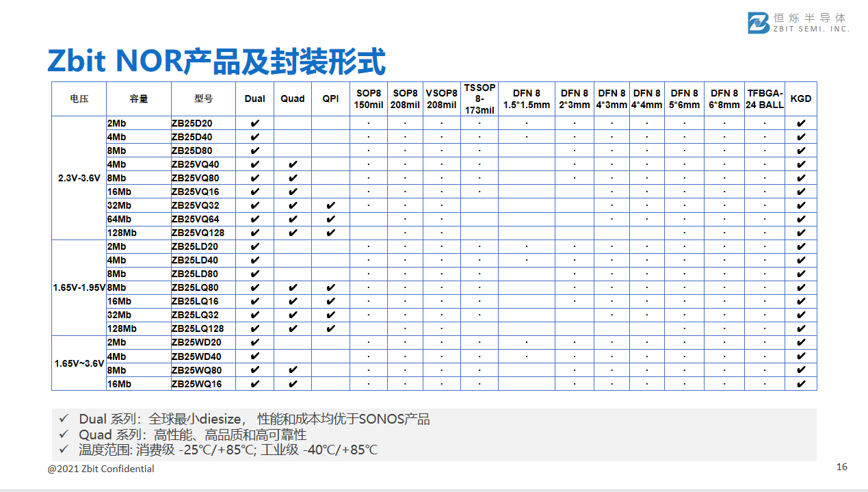This screenshot has width=868, height=492.
Task: Click model cell ZB25D40
Action: click(204, 137)
